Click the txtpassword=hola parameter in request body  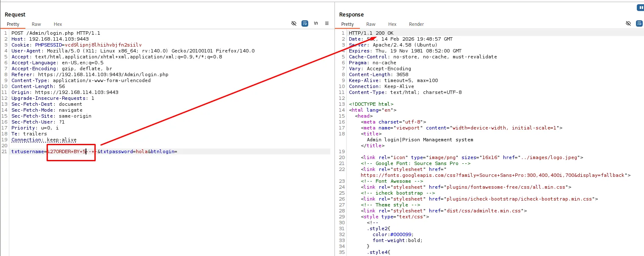point(124,151)
